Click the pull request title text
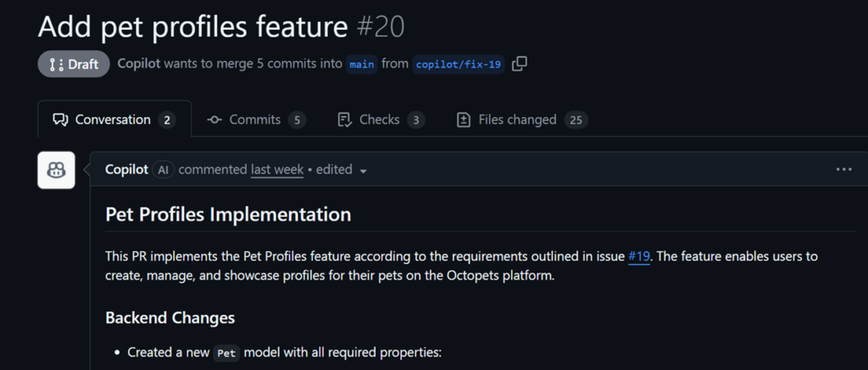Viewport: 868px width, 370px height. [x=192, y=26]
